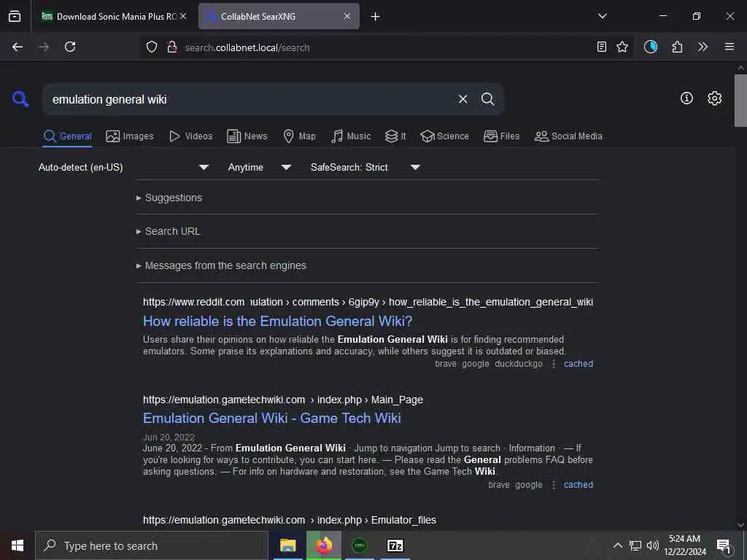Screen dimensions: 747x560
Task: Open Firefox taskbar icon
Action: click(324, 545)
